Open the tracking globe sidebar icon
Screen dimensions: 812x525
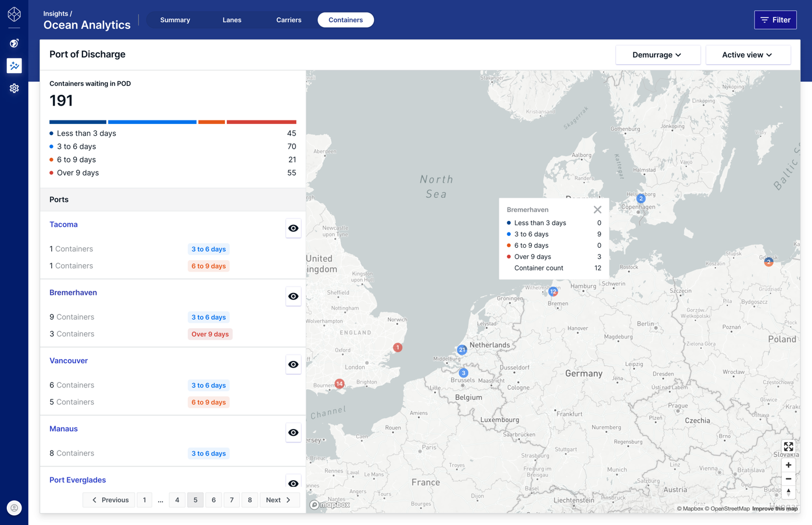pos(14,43)
